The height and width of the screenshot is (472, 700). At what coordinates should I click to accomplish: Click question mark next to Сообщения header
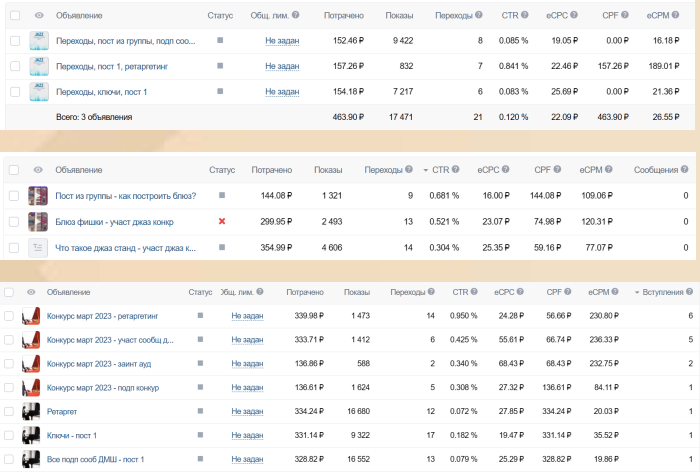point(685,169)
